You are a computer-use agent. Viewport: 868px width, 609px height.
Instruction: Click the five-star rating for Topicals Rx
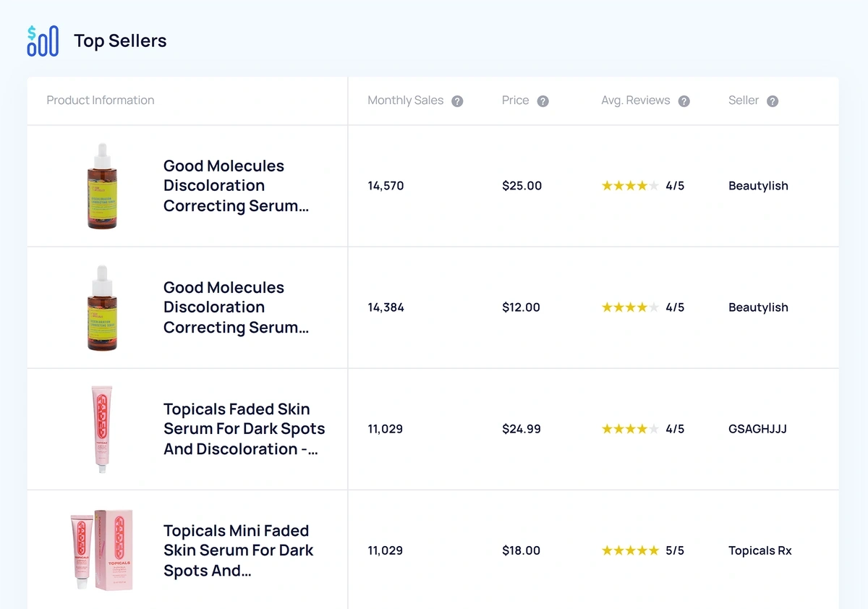[x=630, y=550]
